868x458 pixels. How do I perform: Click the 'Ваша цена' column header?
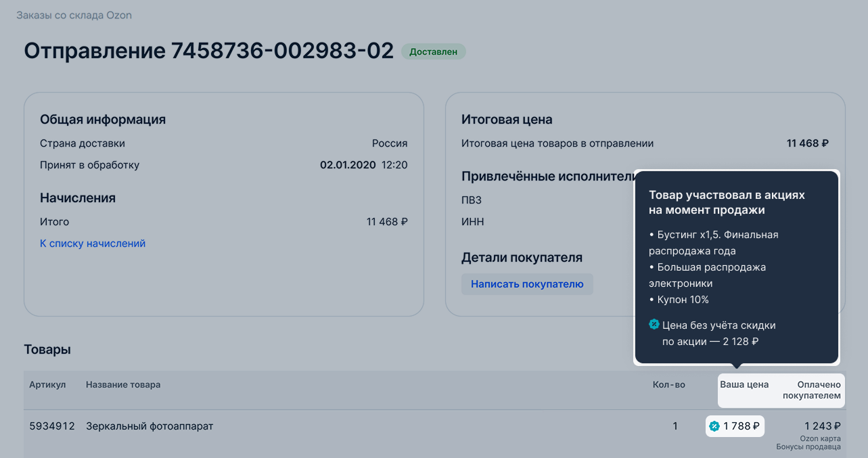click(744, 384)
